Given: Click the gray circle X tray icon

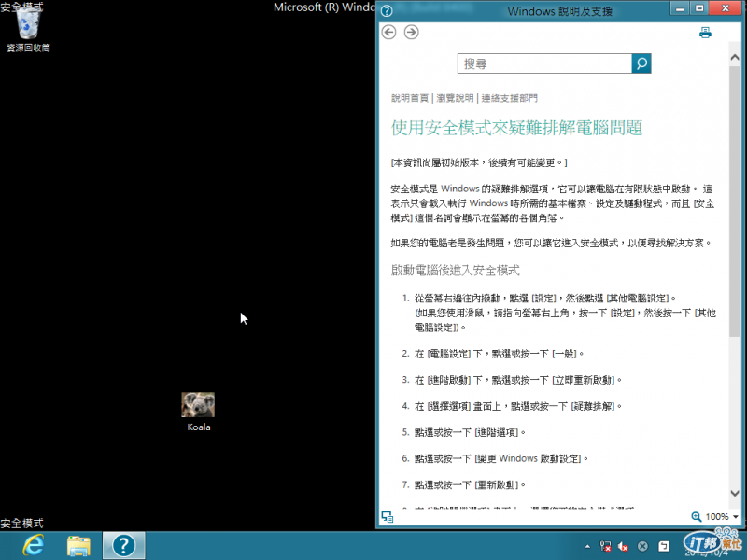Looking at the screenshot, I should point(642,546).
